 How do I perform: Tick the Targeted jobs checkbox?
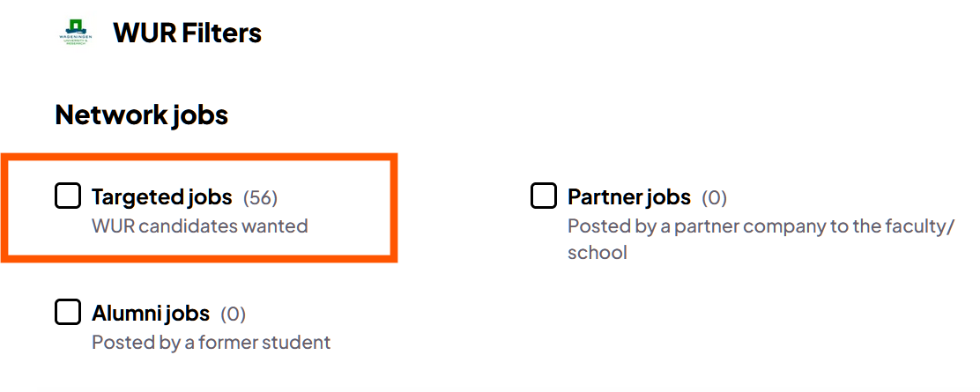[68, 196]
